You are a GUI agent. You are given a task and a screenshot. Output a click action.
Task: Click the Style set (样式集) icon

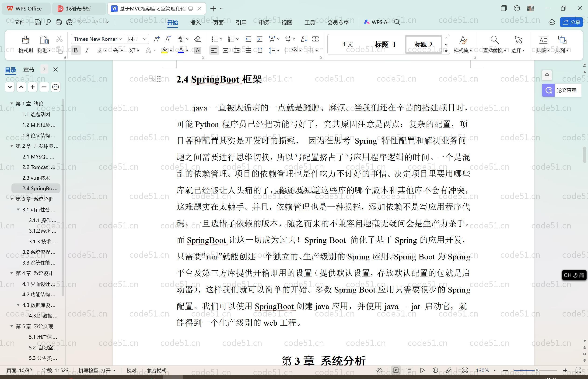pyautogui.click(x=463, y=40)
